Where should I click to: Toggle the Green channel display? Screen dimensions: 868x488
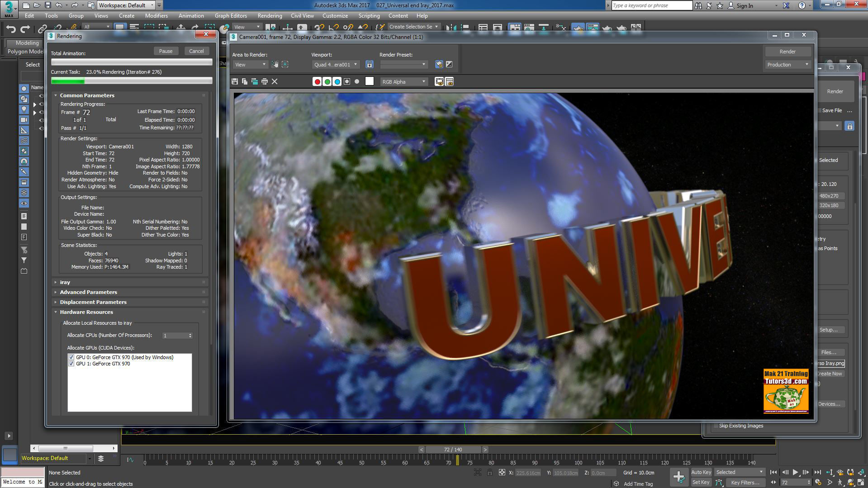pyautogui.click(x=327, y=81)
